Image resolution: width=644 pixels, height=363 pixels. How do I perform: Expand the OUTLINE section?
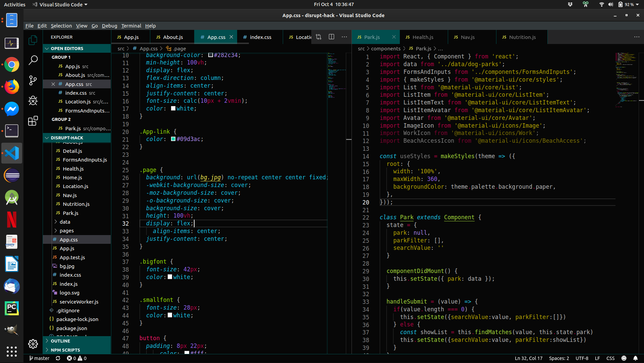tap(60, 341)
